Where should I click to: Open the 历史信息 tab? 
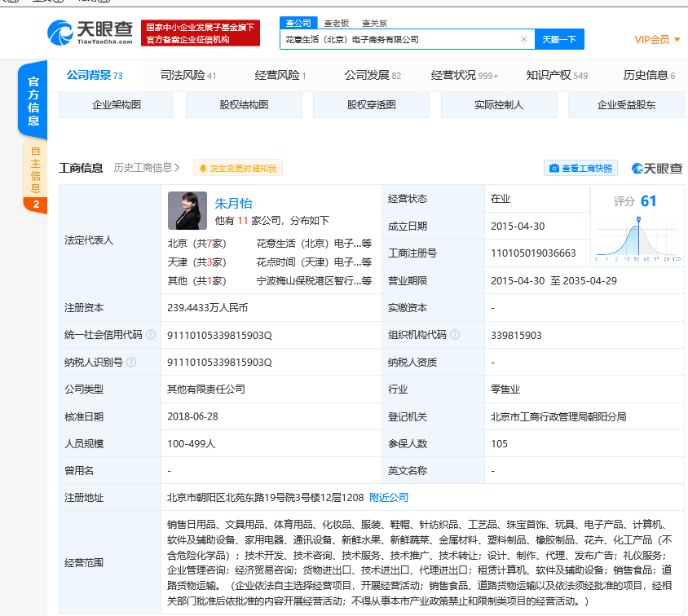pyautogui.click(x=650, y=76)
